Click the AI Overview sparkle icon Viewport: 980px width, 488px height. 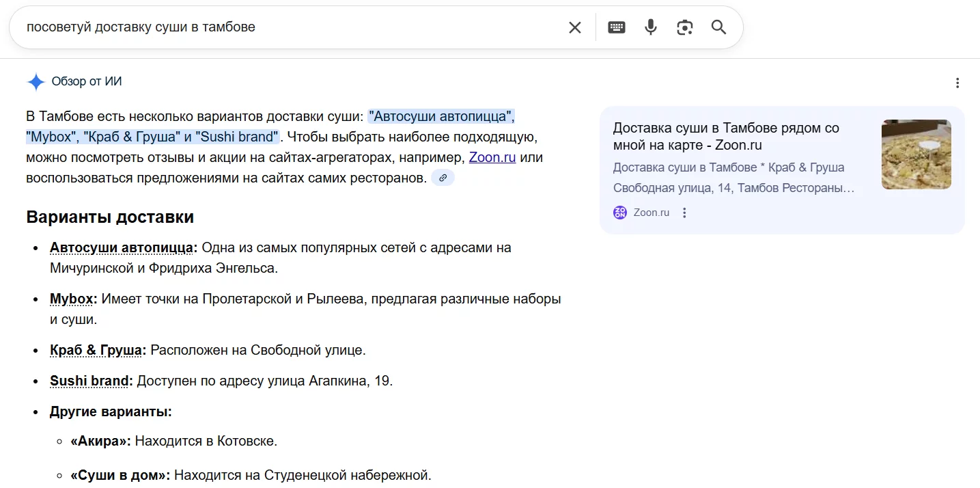point(36,81)
